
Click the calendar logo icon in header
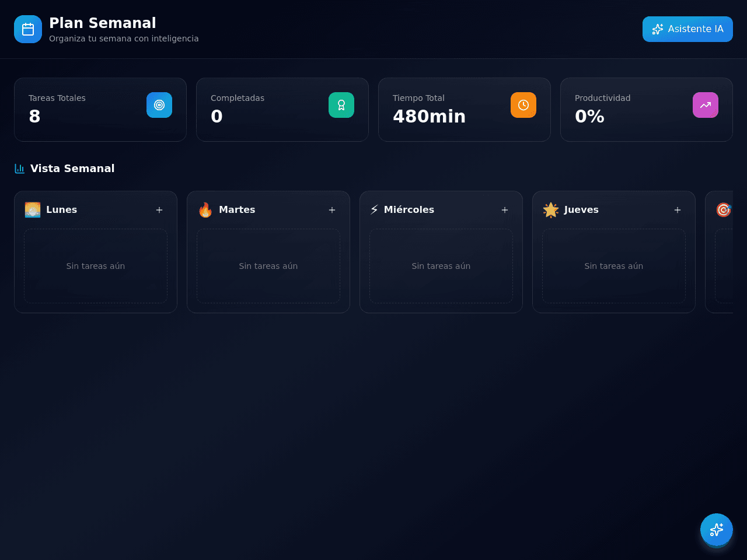(28, 29)
